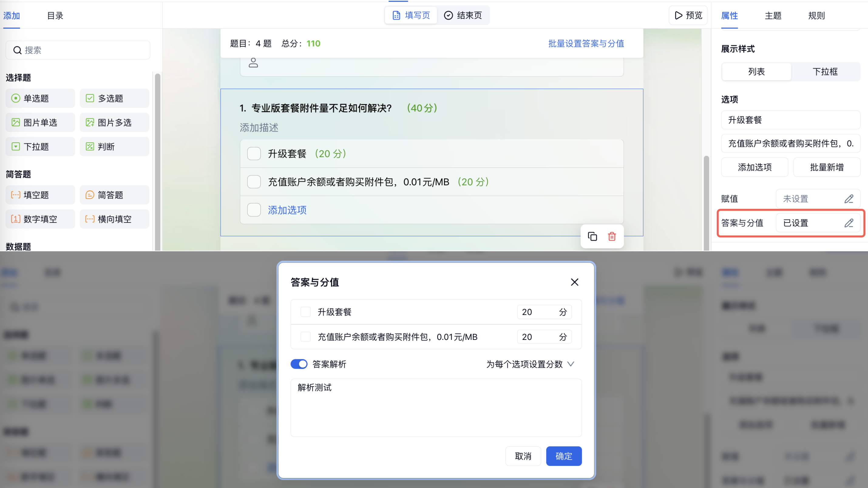Click the 添加描述 placeholder text
Viewport: 868px width, 488px height.
tap(259, 128)
